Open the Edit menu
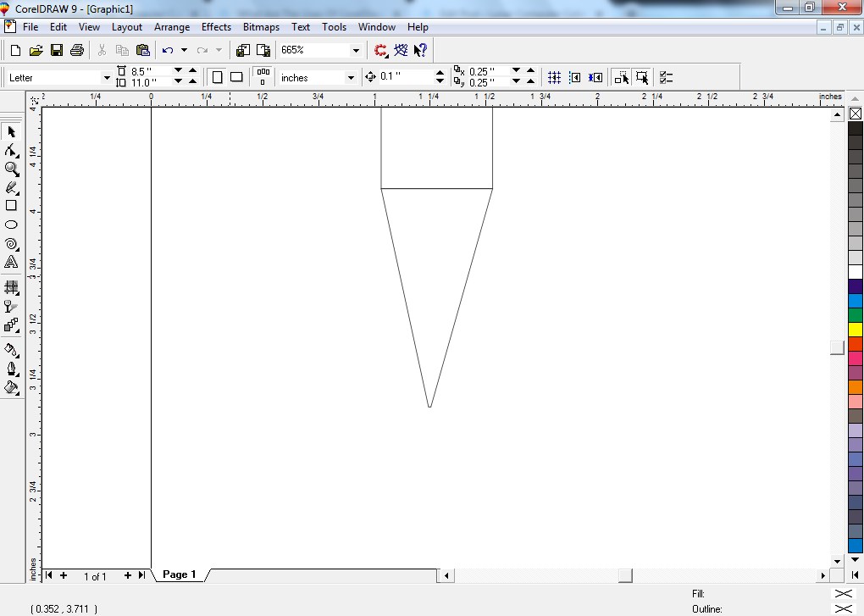Screen dimensions: 864x616 pyautogui.click(x=58, y=27)
